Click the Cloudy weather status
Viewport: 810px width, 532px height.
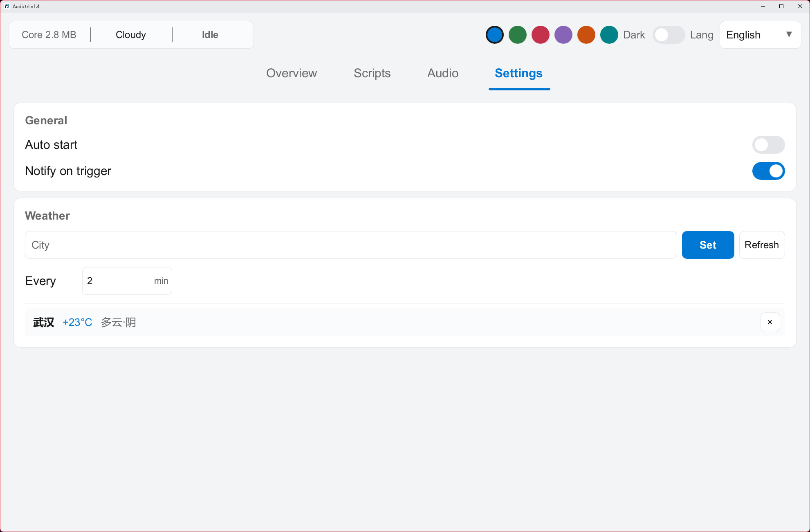(x=131, y=35)
